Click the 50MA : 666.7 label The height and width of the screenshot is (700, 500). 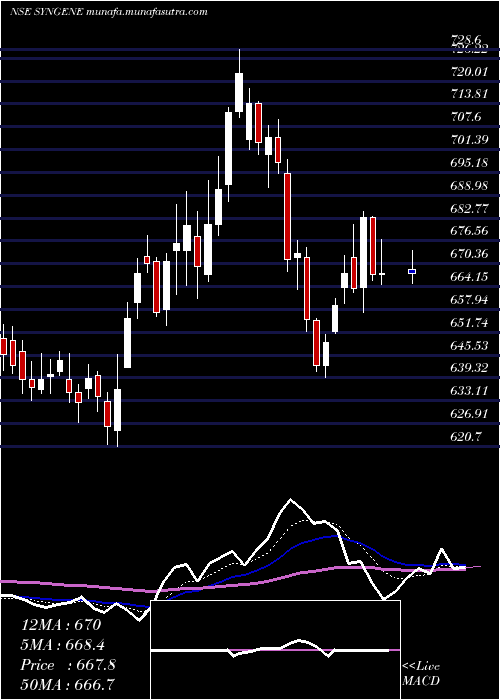click(67, 685)
